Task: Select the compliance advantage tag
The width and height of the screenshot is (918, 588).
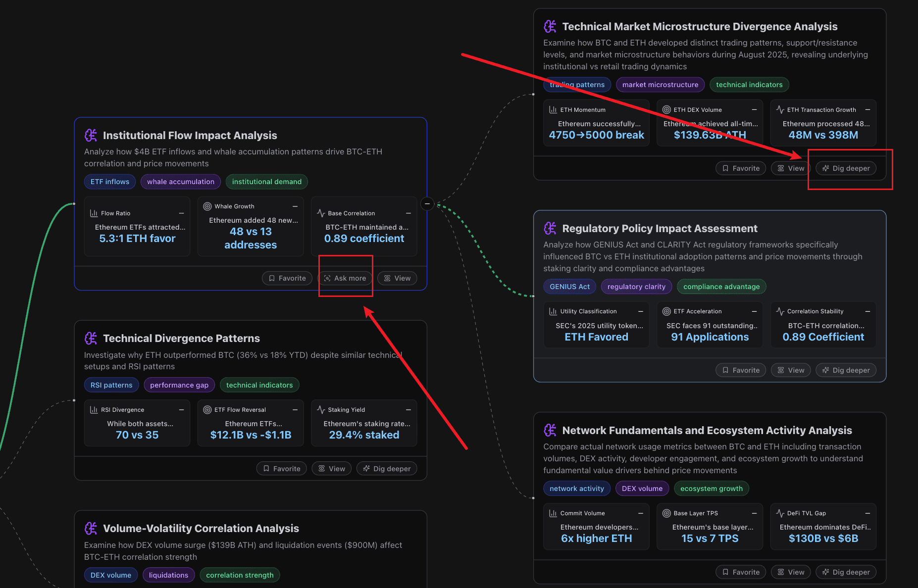Action: [721, 287]
